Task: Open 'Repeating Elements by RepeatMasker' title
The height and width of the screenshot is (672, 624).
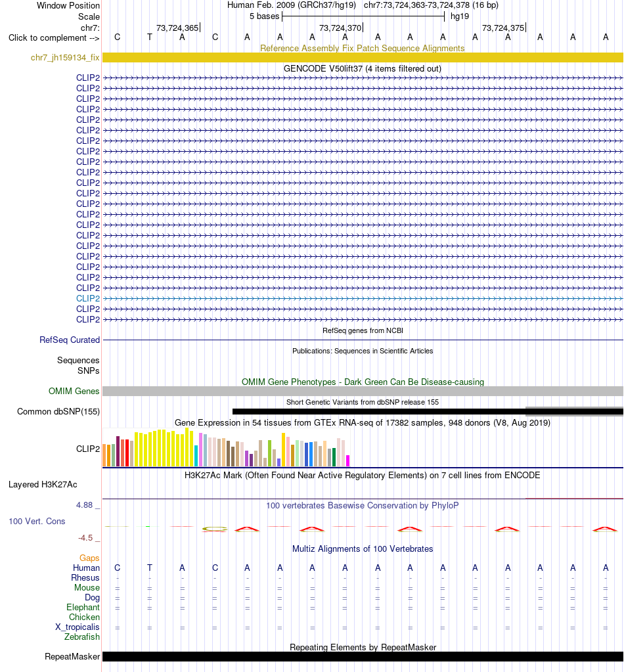Action: click(363, 647)
